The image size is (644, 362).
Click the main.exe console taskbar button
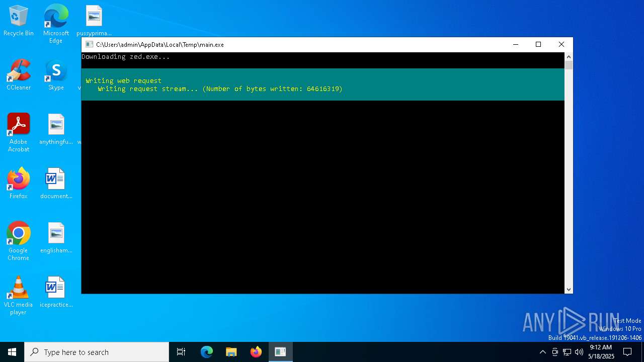pos(281,352)
